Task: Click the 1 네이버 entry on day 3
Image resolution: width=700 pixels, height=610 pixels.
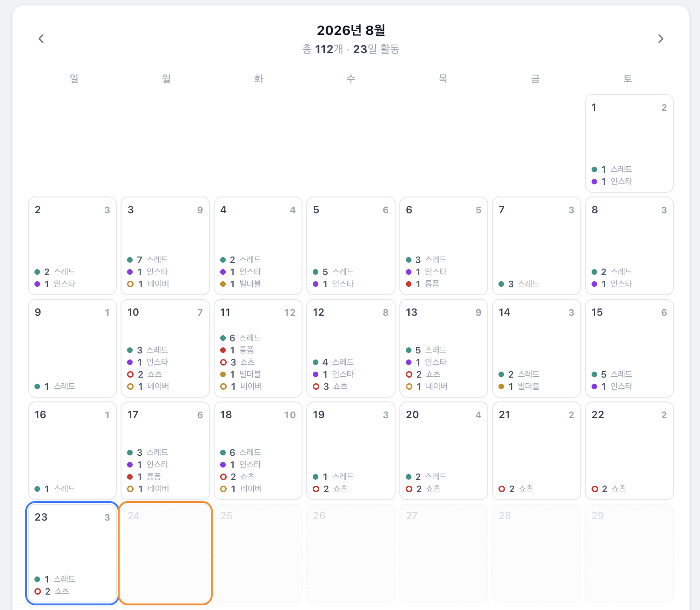Action: (x=148, y=284)
